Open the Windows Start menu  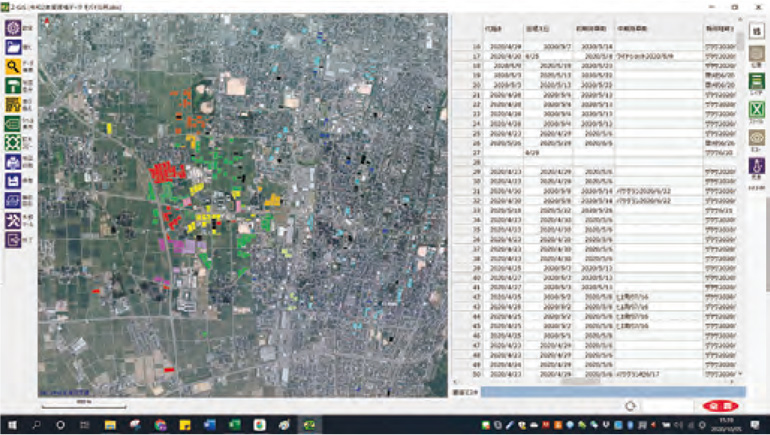[11, 425]
